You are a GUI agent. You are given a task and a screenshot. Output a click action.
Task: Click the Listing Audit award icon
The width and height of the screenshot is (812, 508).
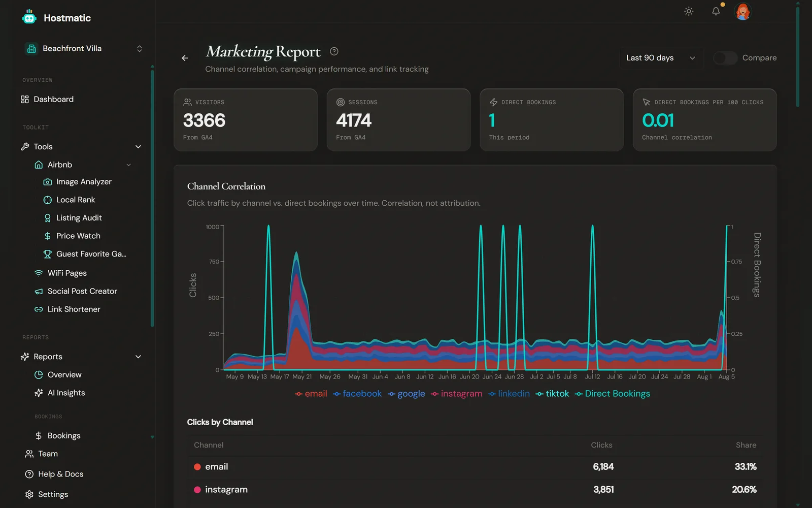[48, 218]
